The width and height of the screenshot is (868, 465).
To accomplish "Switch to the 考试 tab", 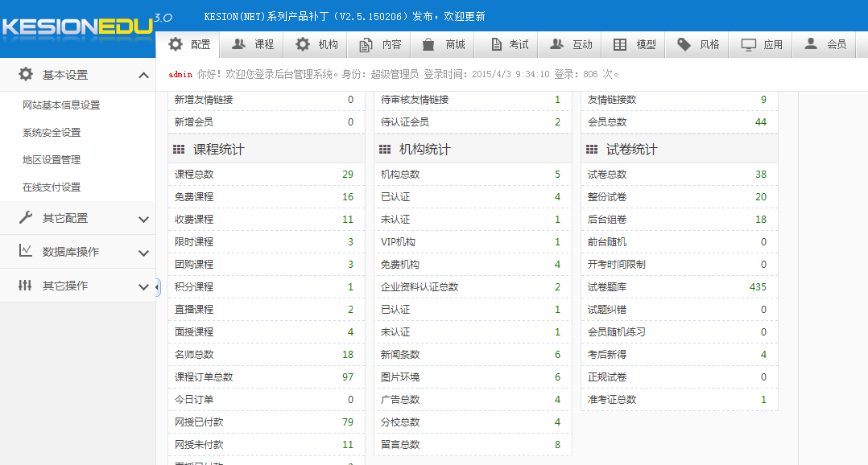I will click(x=507, y=44).
